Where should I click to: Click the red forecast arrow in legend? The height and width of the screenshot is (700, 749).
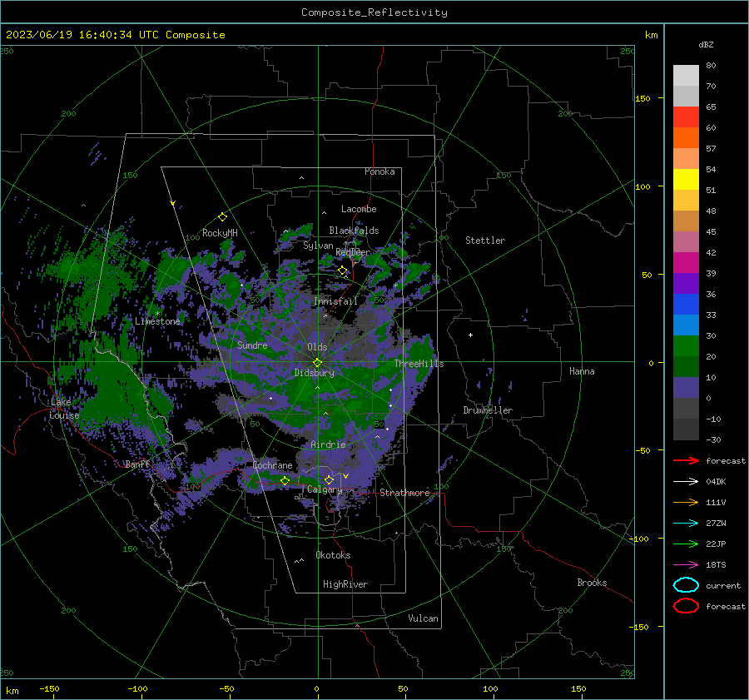pyautogui.click(x=686, y=460)
